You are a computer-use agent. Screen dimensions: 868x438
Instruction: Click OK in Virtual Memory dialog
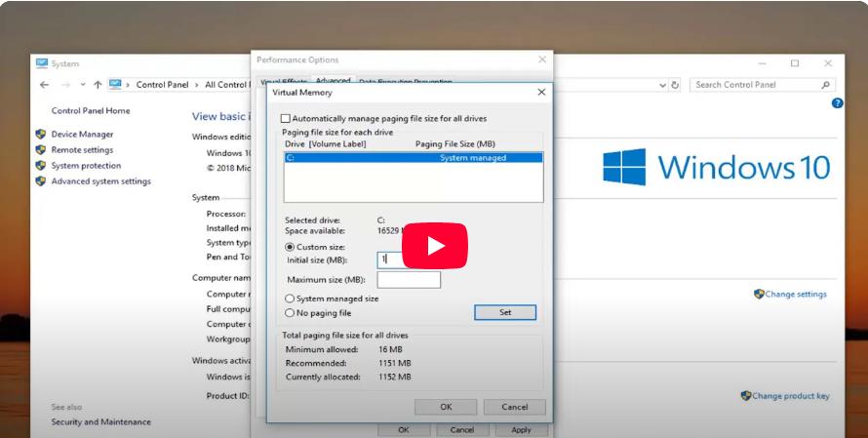click(x=446, y=407)
